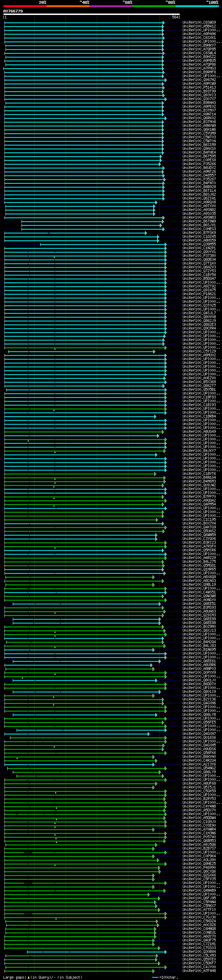
Task: Click the red 20% identity legend segment
Action: tap(25, 6)
